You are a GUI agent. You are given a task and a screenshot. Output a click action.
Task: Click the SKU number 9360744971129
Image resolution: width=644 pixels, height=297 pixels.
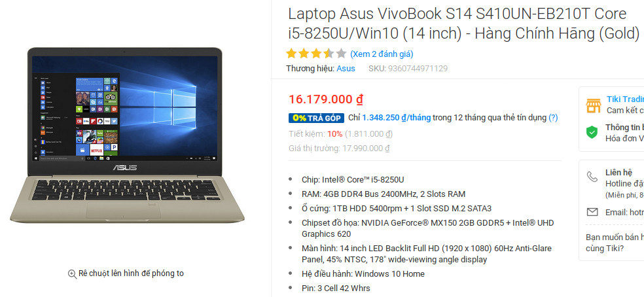pos(418,69)
